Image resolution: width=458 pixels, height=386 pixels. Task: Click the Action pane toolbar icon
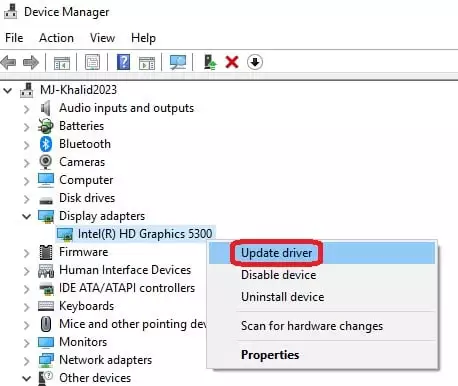click(x=147, y=62)
